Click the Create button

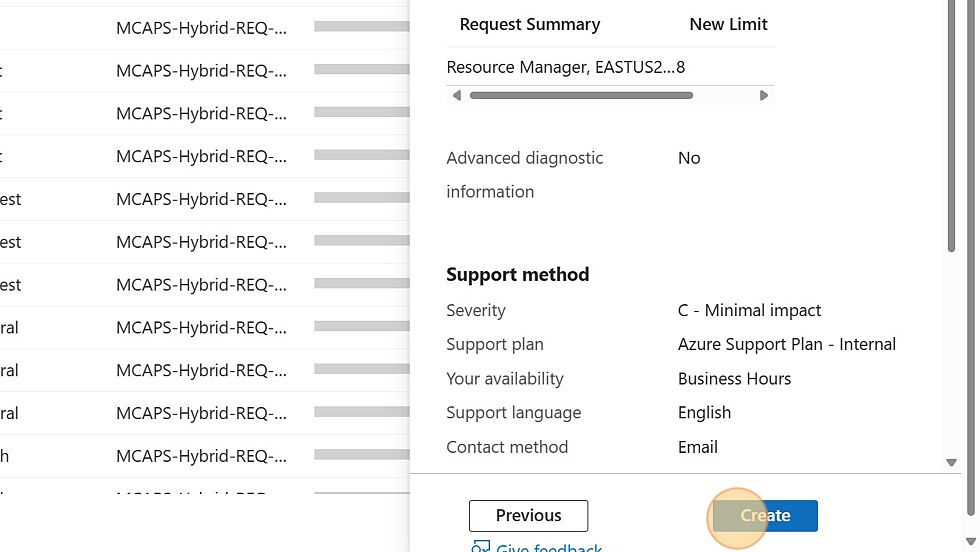click(x=765, y=516)
